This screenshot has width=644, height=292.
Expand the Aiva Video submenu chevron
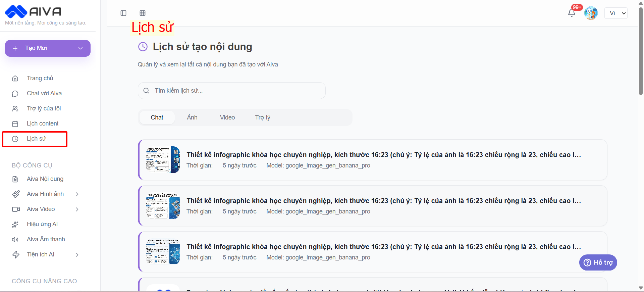(x=77, y=209)
